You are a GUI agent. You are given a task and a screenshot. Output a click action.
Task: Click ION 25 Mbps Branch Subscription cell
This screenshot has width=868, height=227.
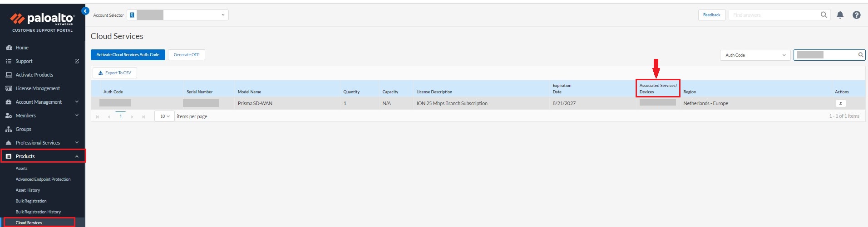pyautogui.click(x=452, y=103)
